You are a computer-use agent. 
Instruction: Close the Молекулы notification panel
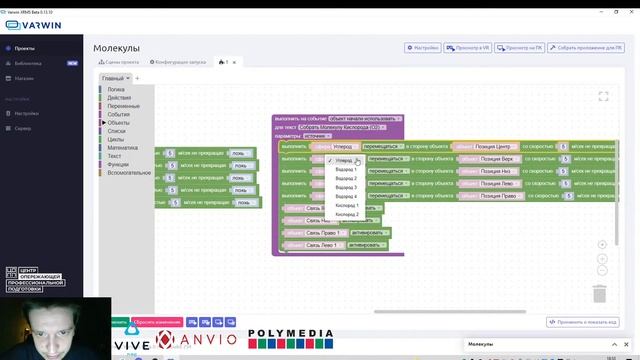pyautogui.click(x=626, y=344)
